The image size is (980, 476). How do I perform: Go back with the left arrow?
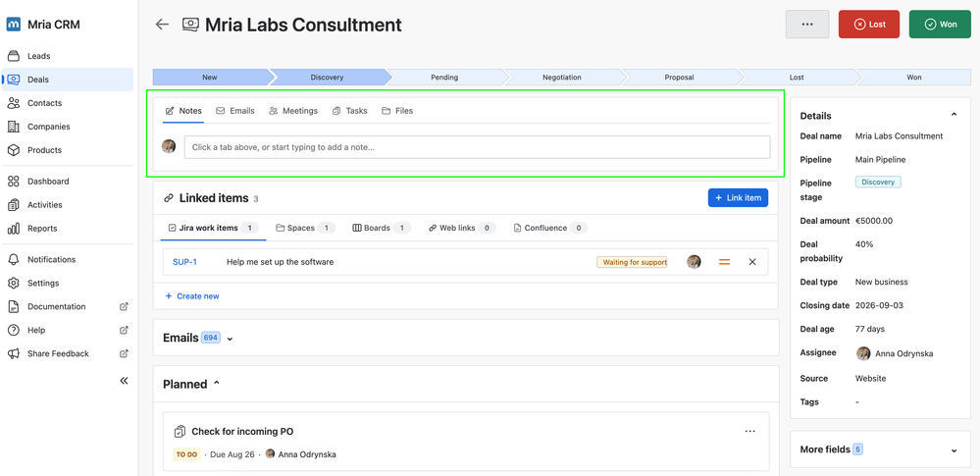coord(162,25)
